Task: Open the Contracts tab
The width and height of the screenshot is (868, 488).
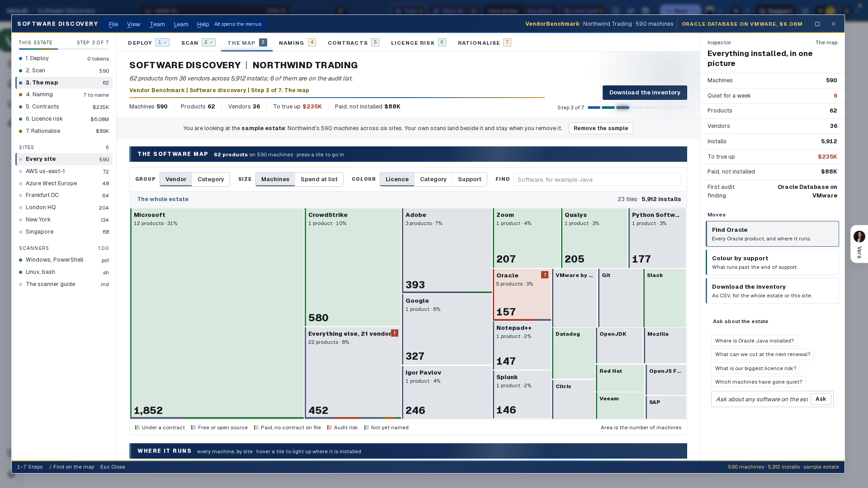Action: [x=353, y=42]
